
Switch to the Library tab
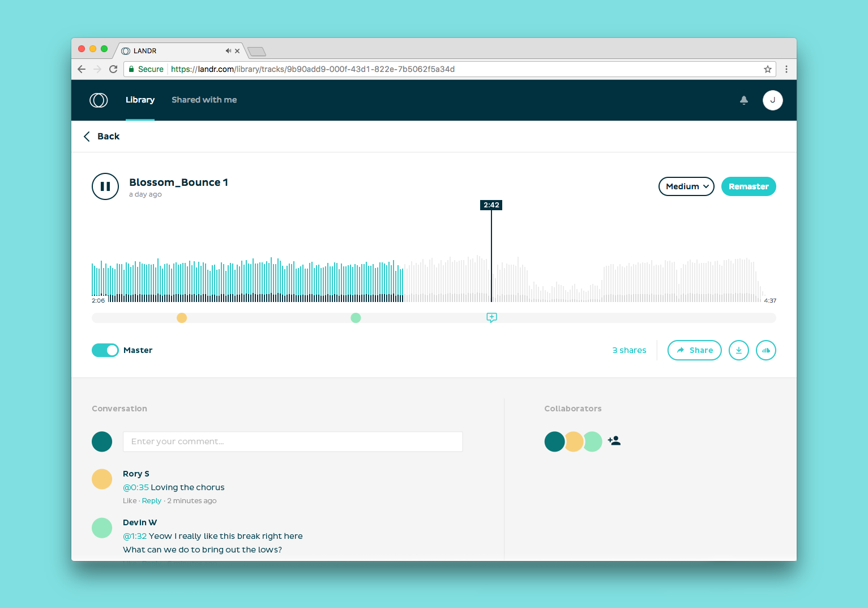pyautogui.click(x=140, y=100)
